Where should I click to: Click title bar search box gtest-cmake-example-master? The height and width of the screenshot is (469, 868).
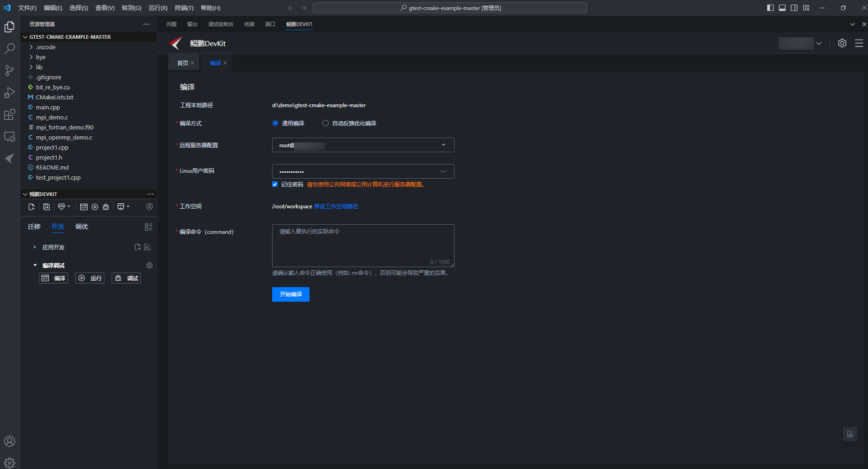450,8
